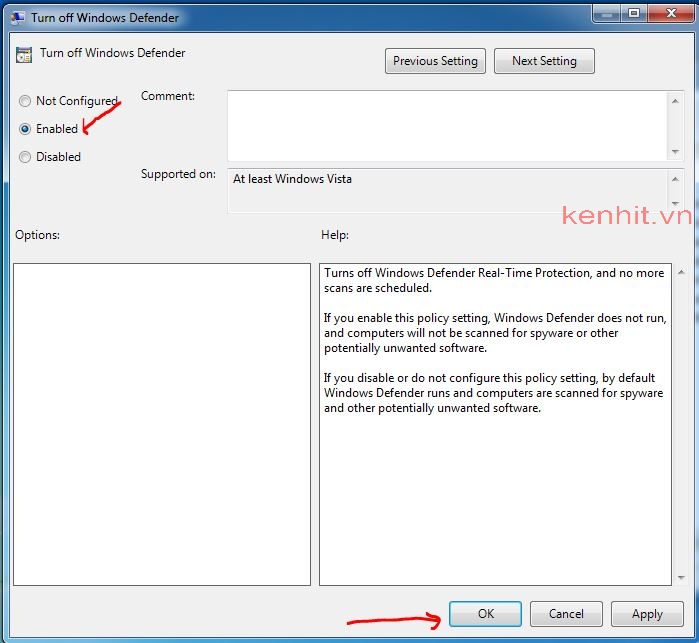Viewport: 699px width, 643px height.
Task: Click inside the empty Options pane
Action: pyautogui.click(x=162, y=424)
